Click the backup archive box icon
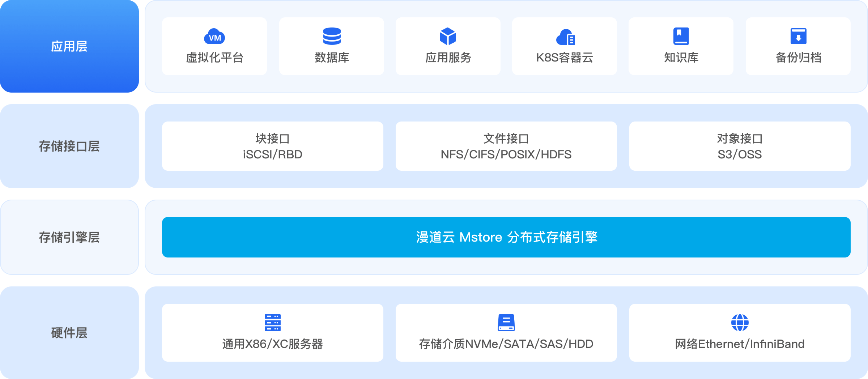 (x=798, y=36)
